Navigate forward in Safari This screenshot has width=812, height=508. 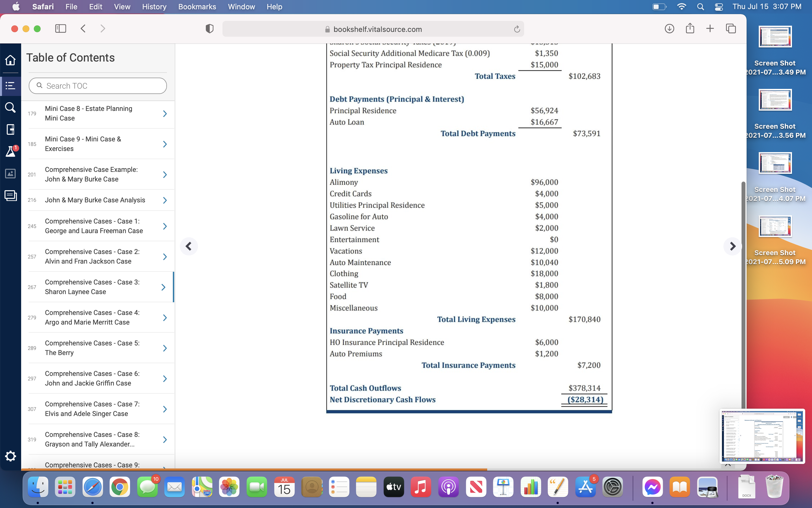pos(103,29)
